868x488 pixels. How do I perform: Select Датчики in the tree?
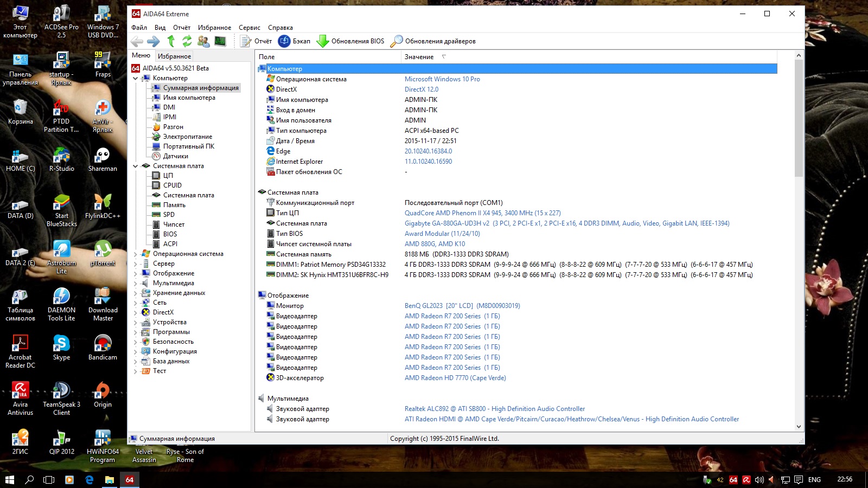(175, 156)
